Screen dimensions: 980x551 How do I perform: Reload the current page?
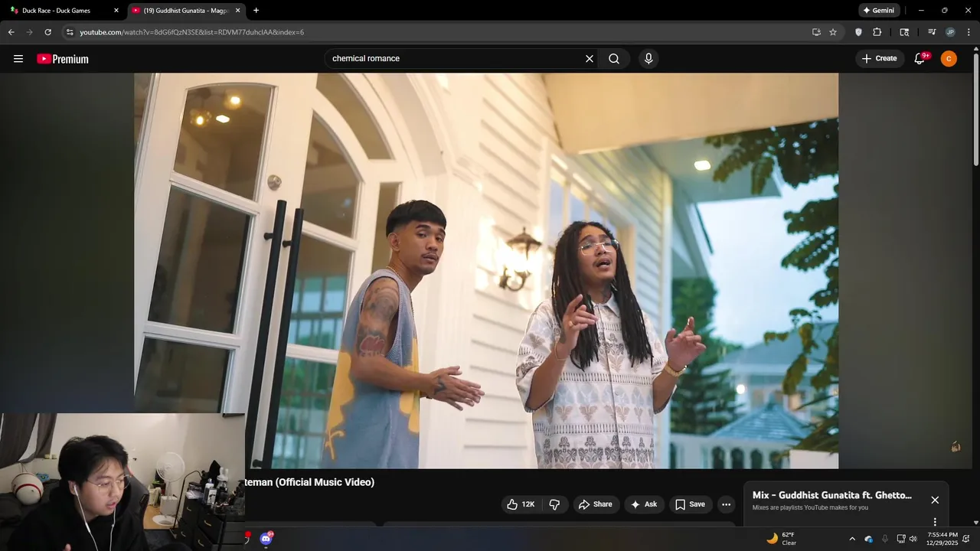point(47,32)
